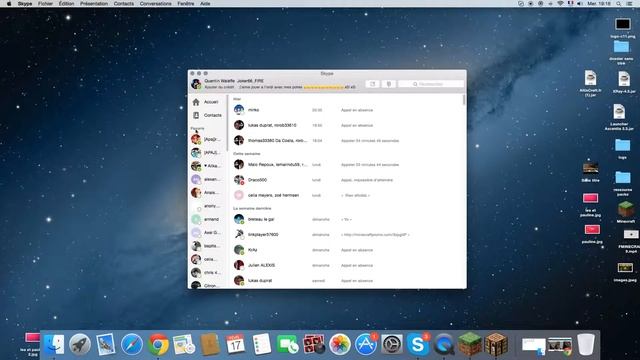Open Photos from the Dock
The height and width of the screenshot is (360, 640).
[340, 344]
